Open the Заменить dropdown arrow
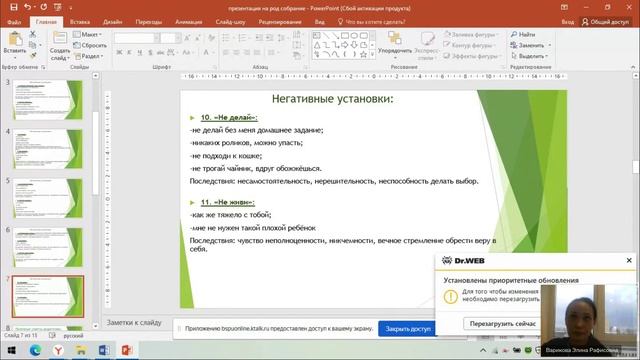The width and height of the screenshot is (640, 360). tap(550, 45)
